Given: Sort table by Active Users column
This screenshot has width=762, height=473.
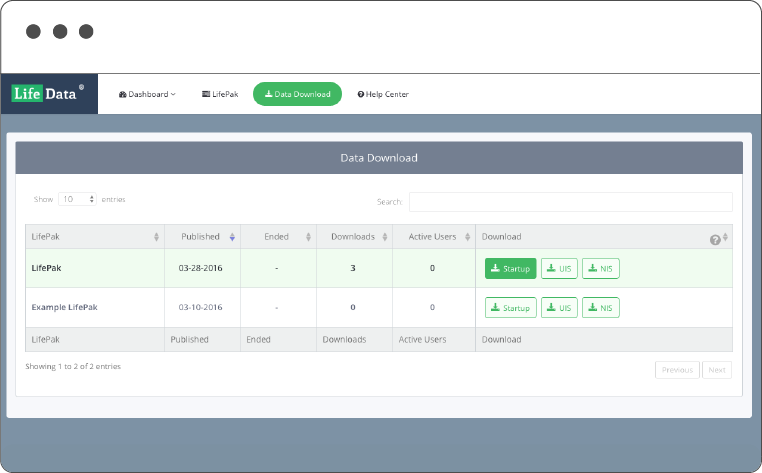Looking at the screenshot, I should 434,237.
